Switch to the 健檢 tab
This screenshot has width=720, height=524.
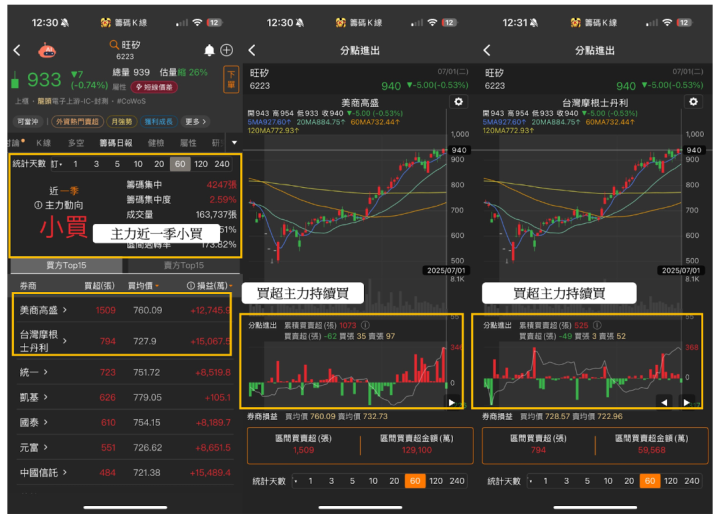coord(156,143)
